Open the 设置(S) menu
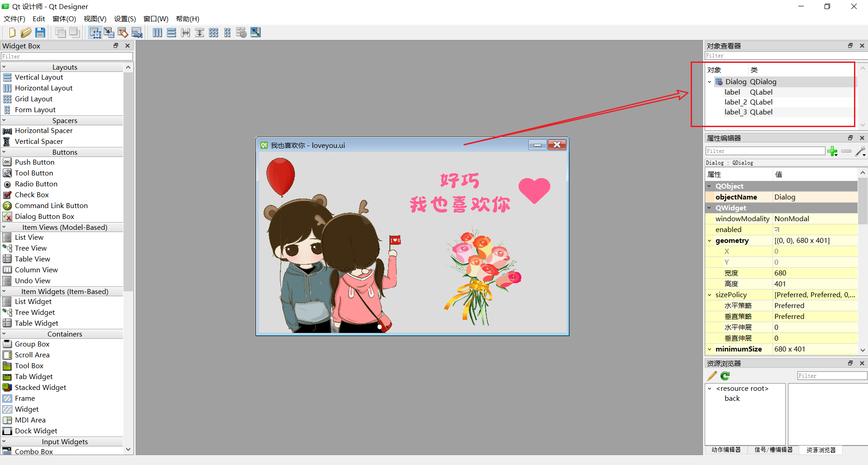Screen dimensions: 868x465 (125, 19)
